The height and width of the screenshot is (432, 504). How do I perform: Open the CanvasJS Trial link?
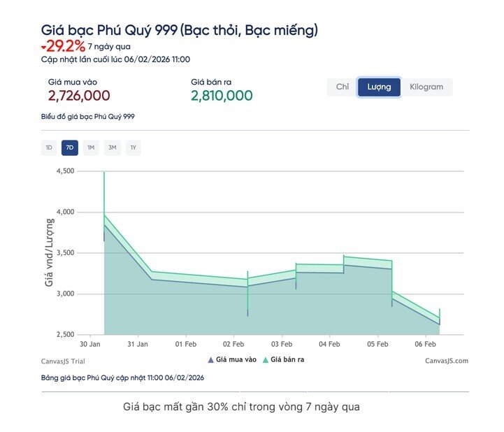coord(63,361)
